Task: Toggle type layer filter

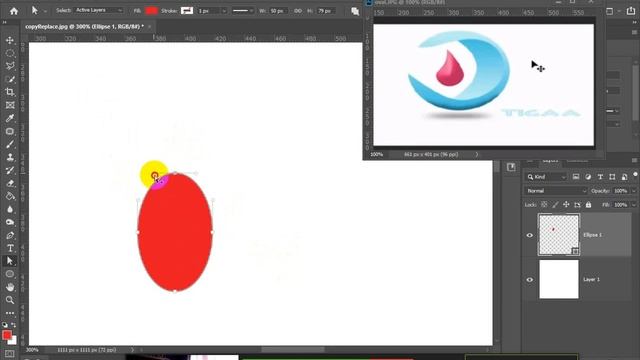Action: click(600, 177)
